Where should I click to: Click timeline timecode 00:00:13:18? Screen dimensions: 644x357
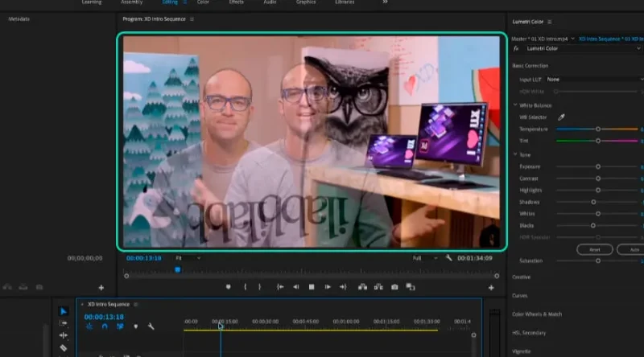104,317
